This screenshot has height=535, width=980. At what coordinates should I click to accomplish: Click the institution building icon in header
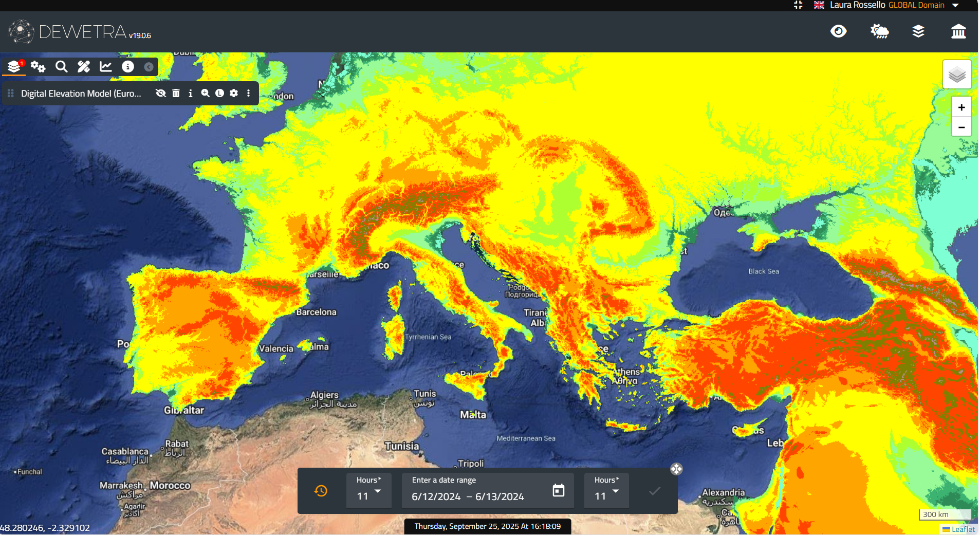pos(958,32)
